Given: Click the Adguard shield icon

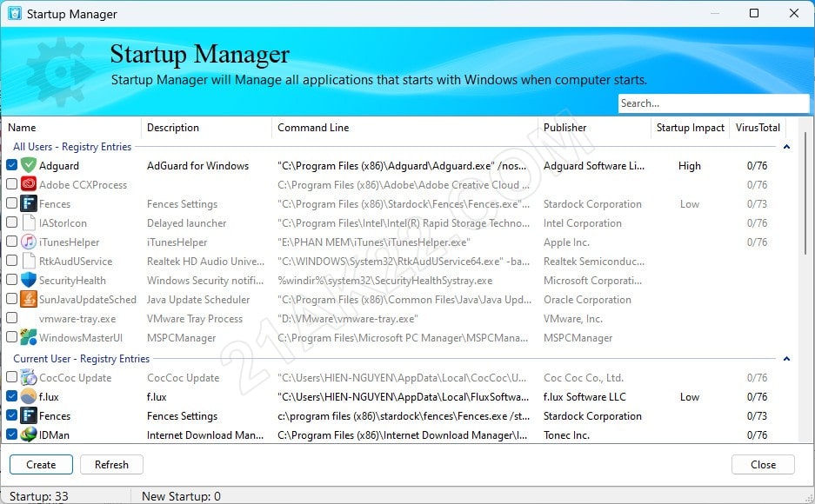Looking at the screenshot, I should pos(29,166).
